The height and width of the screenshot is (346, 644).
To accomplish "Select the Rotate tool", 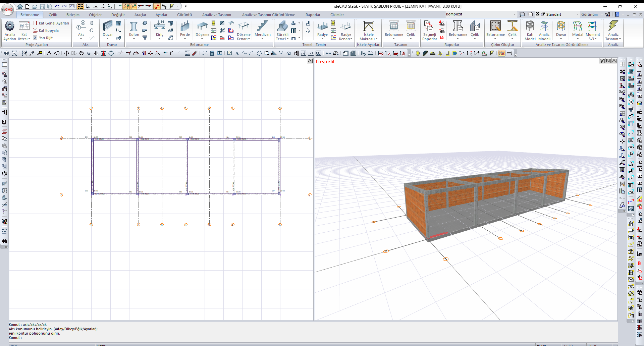I will click(81, 53).
